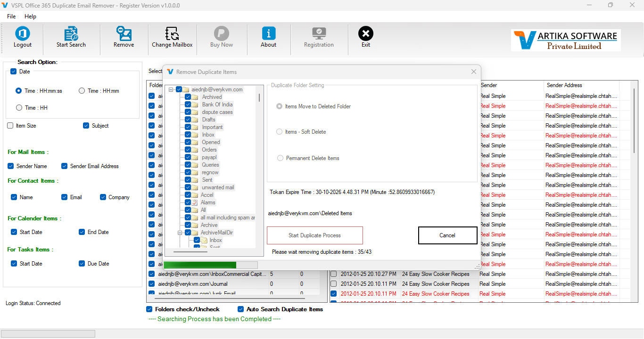The image size is (644, 339).
Task: Click the Cancel button in dialog
Action: pos(447,235)
